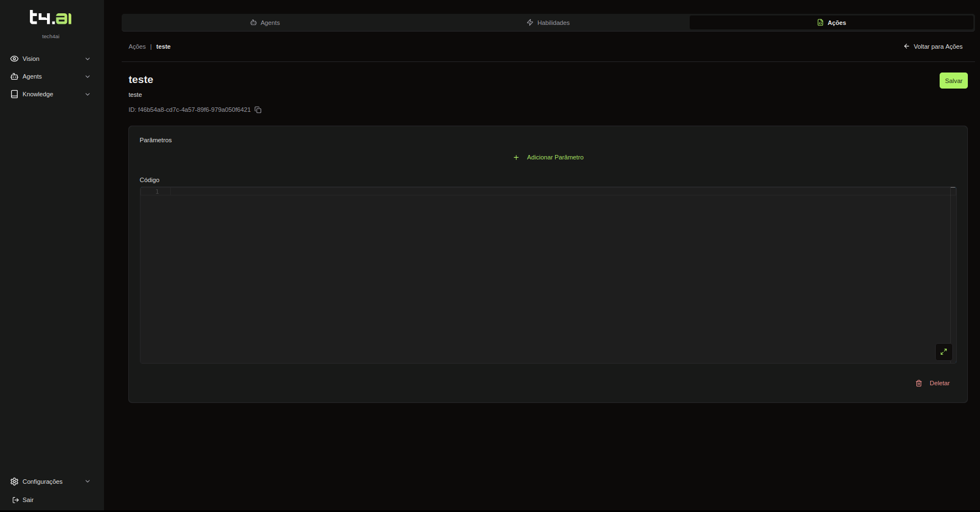This screenshot has width=980, height=512.
Task: Copy the action ID to clipboard
Action: click(x=258, y=110)
